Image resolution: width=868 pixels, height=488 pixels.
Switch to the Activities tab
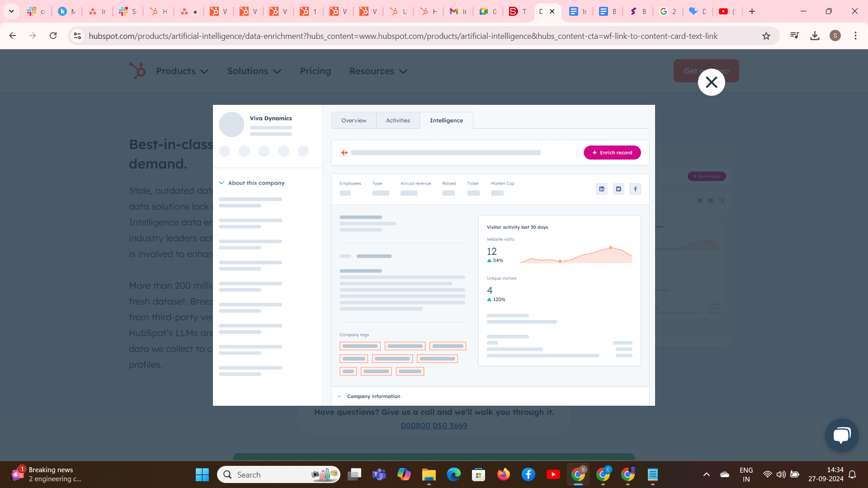pyautogui.click(x=398, y=120)
